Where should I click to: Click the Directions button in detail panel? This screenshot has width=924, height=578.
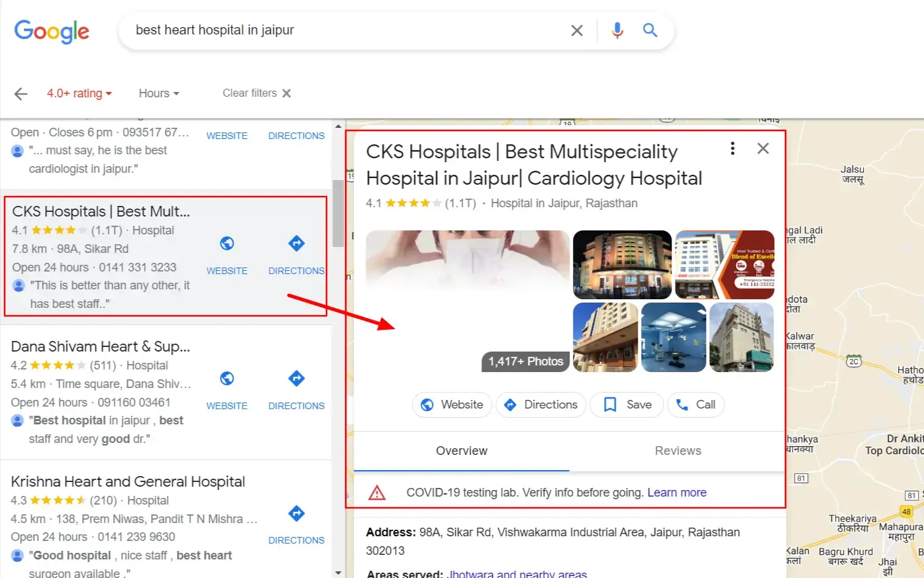tap(540, 405)
